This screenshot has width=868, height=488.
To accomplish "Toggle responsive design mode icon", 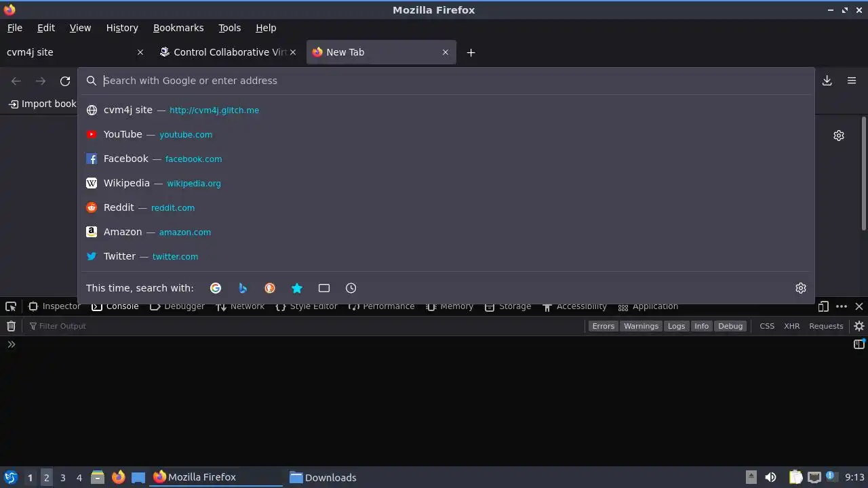I will 823,306.
